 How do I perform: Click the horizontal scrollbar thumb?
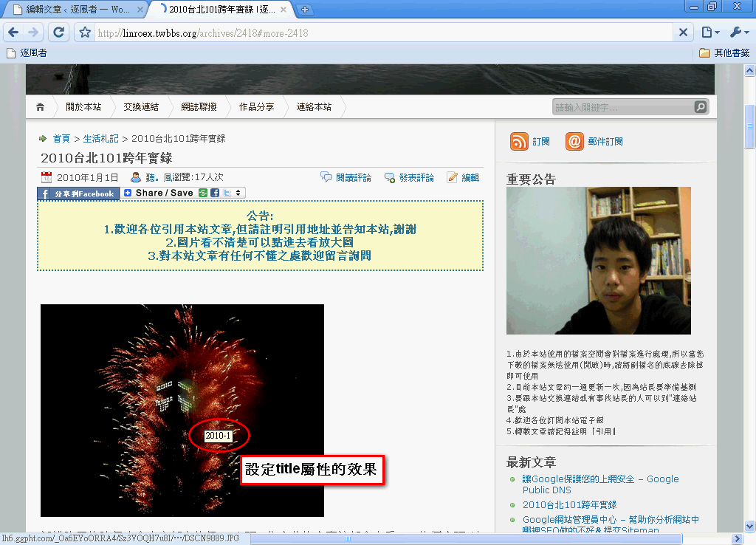tap(346, 539)
